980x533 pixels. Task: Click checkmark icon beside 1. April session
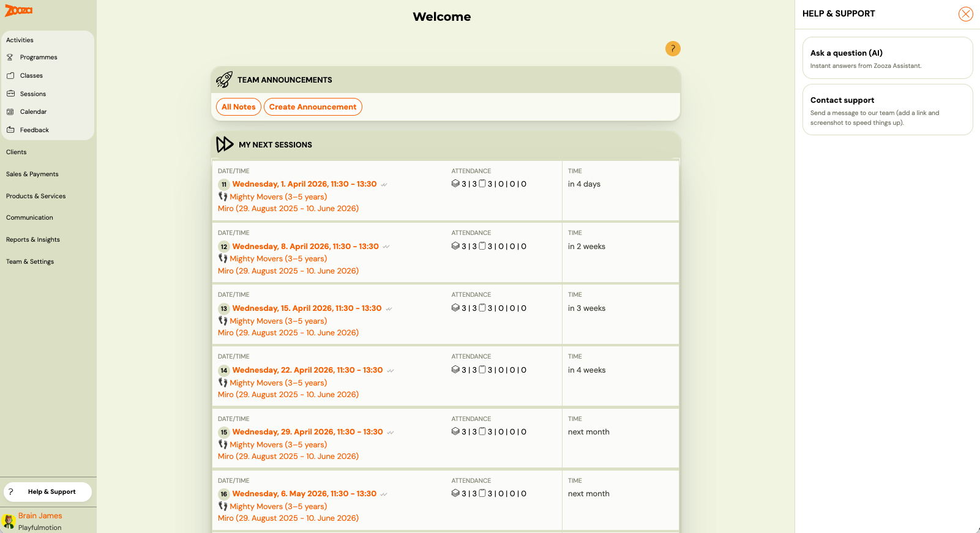coord(384,185)
